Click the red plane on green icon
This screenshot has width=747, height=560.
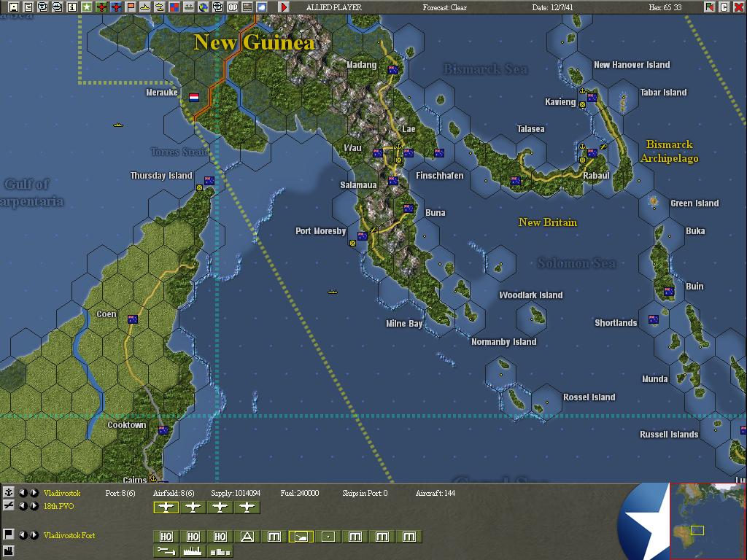coord(101,7)
